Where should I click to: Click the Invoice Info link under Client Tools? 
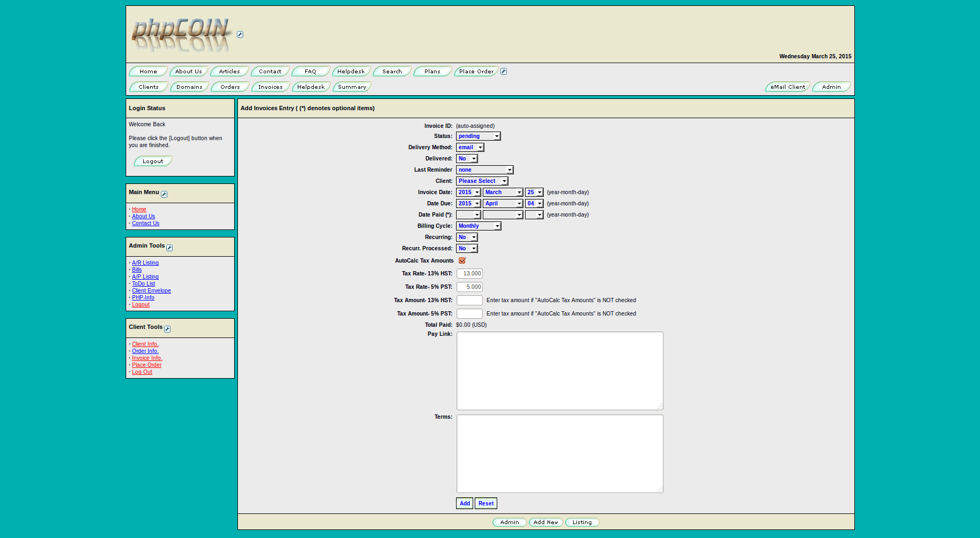[147, 358]
